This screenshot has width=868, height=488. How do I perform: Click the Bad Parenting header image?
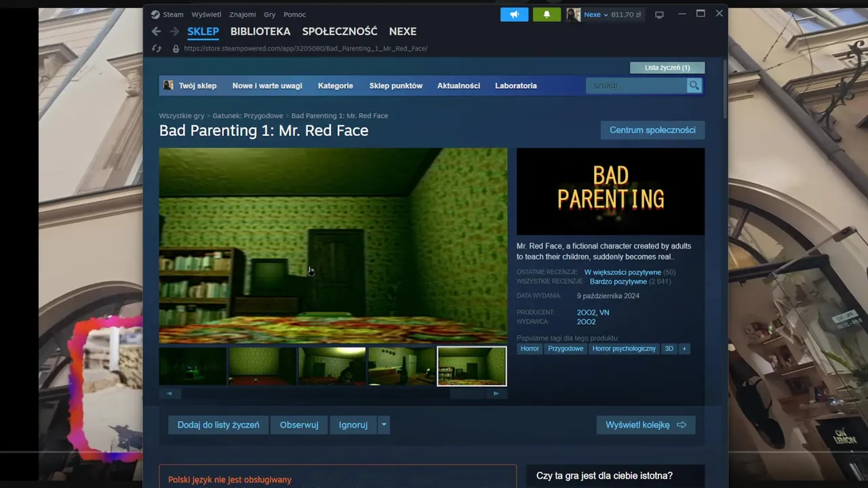click(x=610, y=191)
